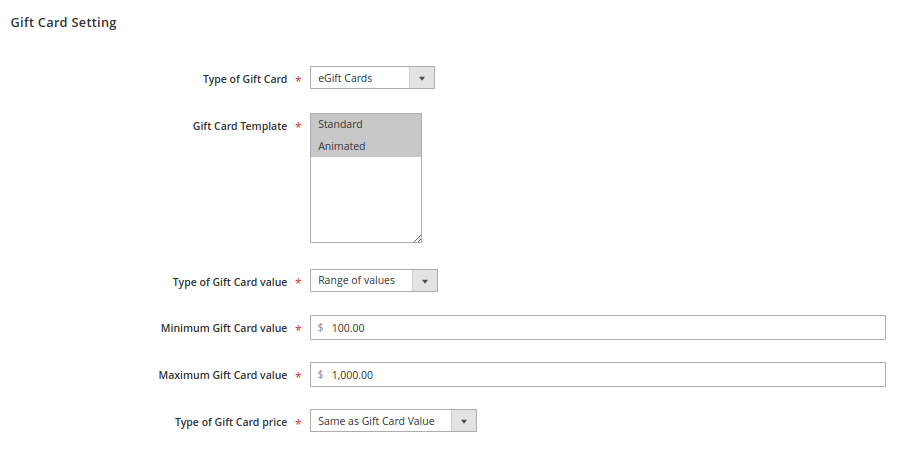Click the template list resize handle

[x=417, y=238]
